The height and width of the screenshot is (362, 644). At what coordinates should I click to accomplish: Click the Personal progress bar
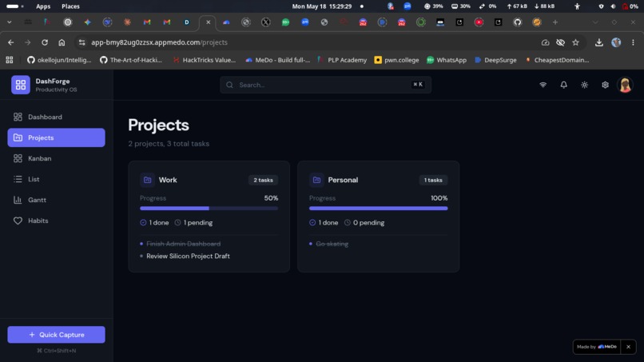[x=378, y=209]
